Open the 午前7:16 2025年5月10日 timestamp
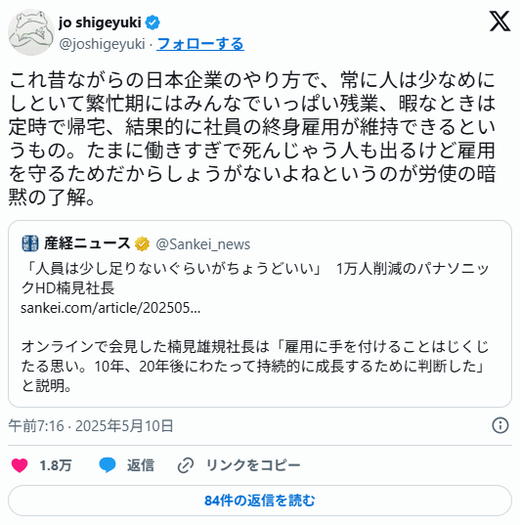The height and width of the screenshot is (525, 520). pyautogui.click(x=91, y=426)
